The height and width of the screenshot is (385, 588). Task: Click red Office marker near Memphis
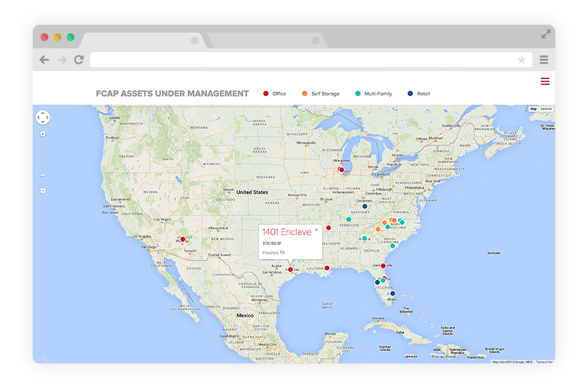[329, 228]
